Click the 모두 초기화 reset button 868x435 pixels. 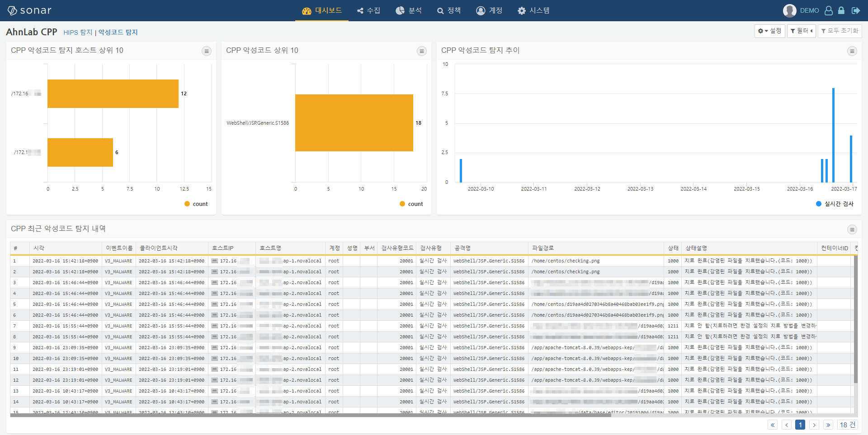840,31
